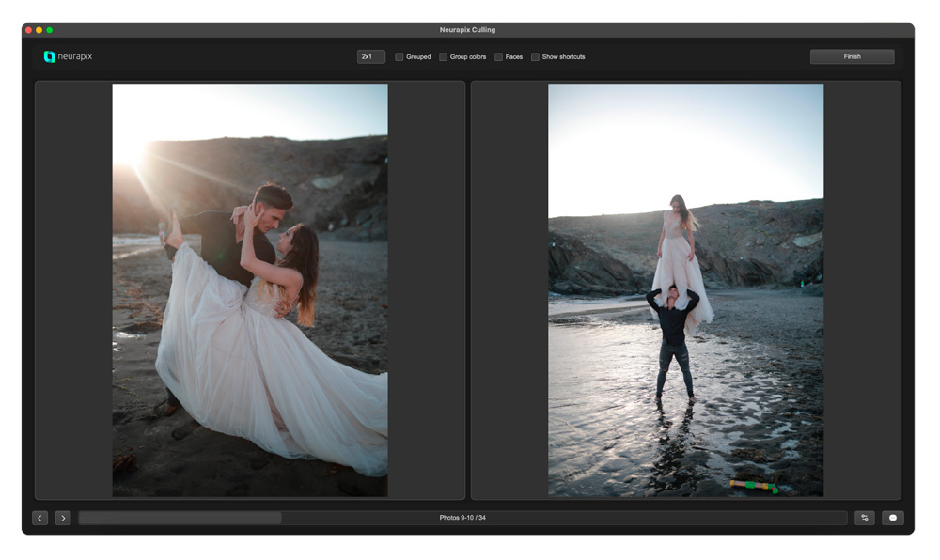
Task: Click the Neurapix Culling window title
Action: (467, 30)
